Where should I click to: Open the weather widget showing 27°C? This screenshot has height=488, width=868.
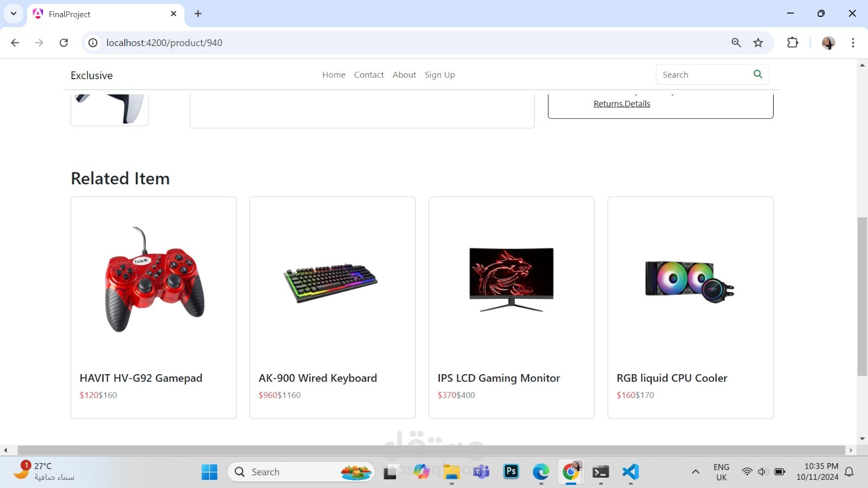(43, 472)
